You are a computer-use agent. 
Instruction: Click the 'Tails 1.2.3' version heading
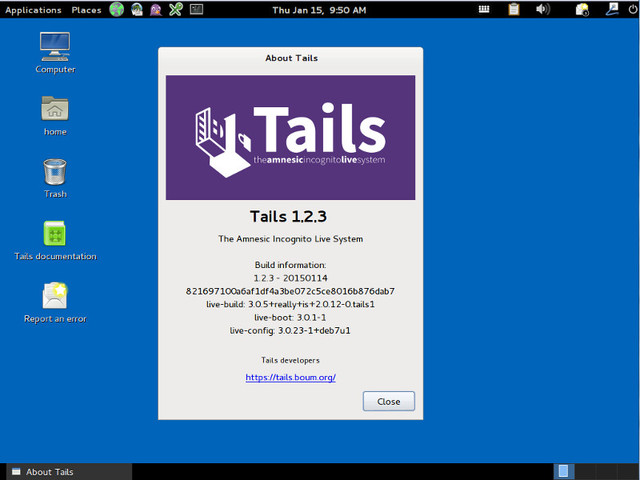coord(288,216)
